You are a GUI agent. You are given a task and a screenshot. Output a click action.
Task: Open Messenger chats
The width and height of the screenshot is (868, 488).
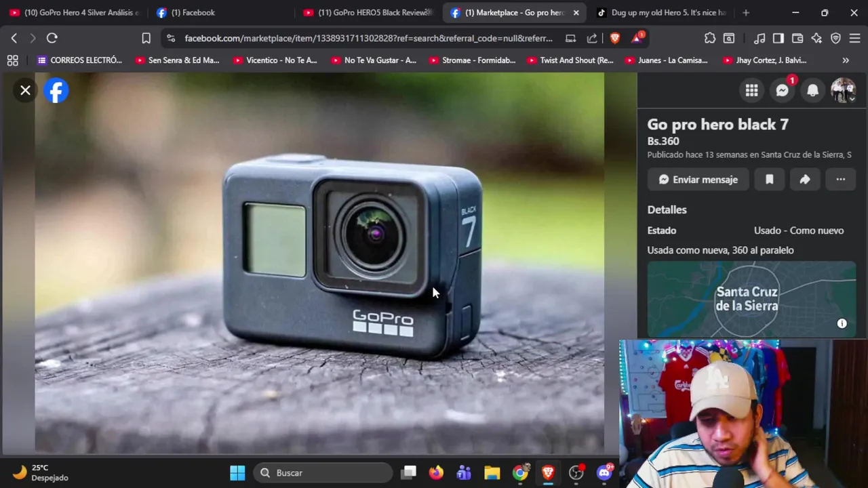point(782,90)
